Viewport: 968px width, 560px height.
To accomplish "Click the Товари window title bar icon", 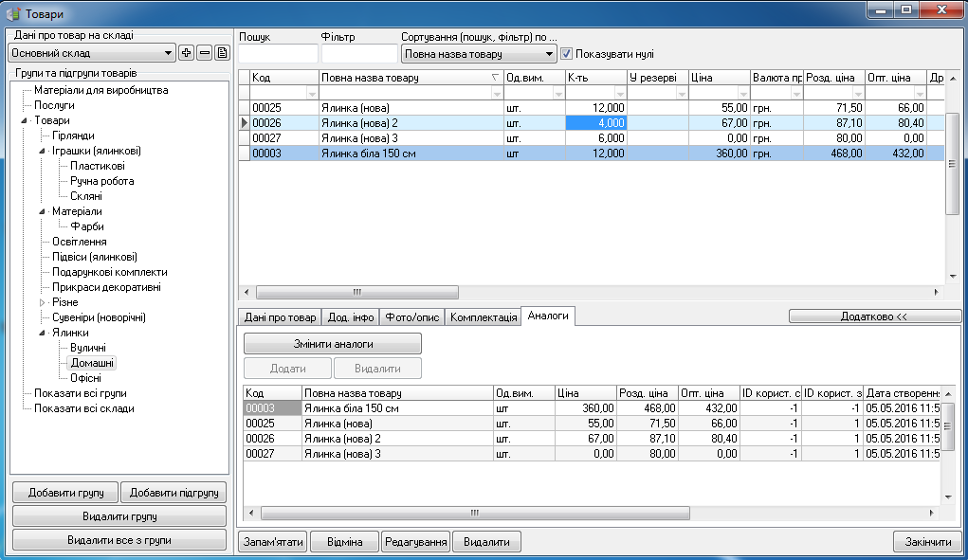I will tap(13, 11).
